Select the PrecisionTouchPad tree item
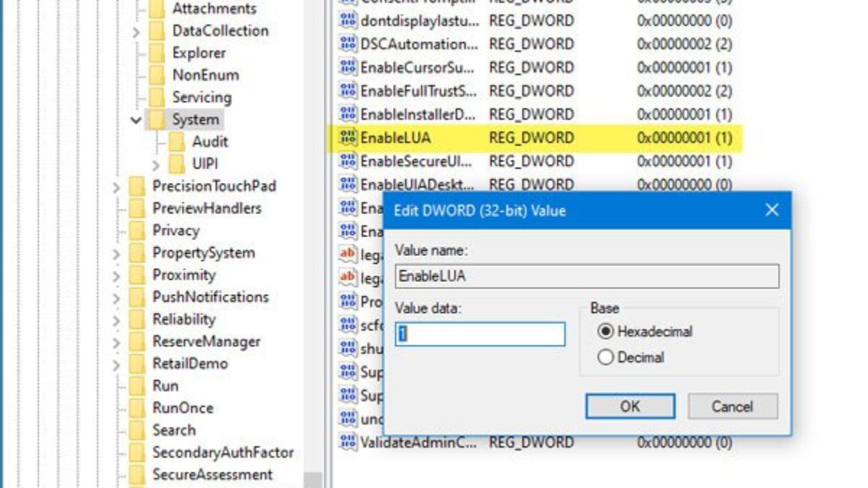This screenshot has height=488, width=868. click(214, 187)
